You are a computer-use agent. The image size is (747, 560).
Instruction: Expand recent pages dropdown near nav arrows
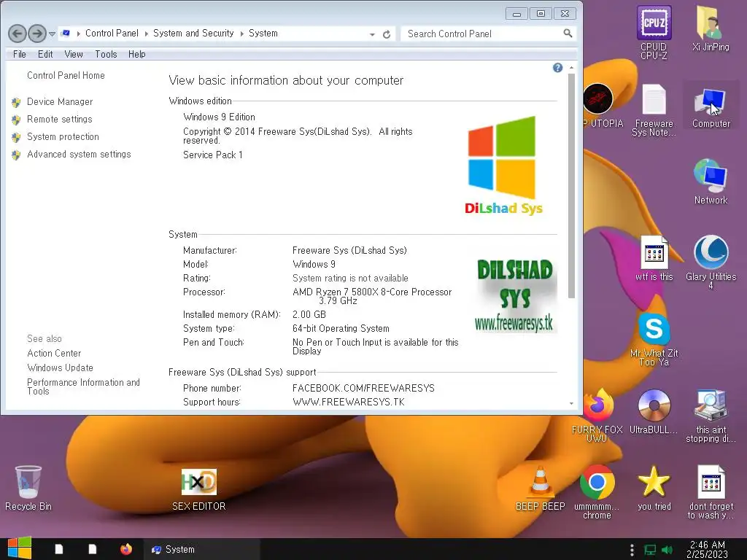tap(53, 34)
